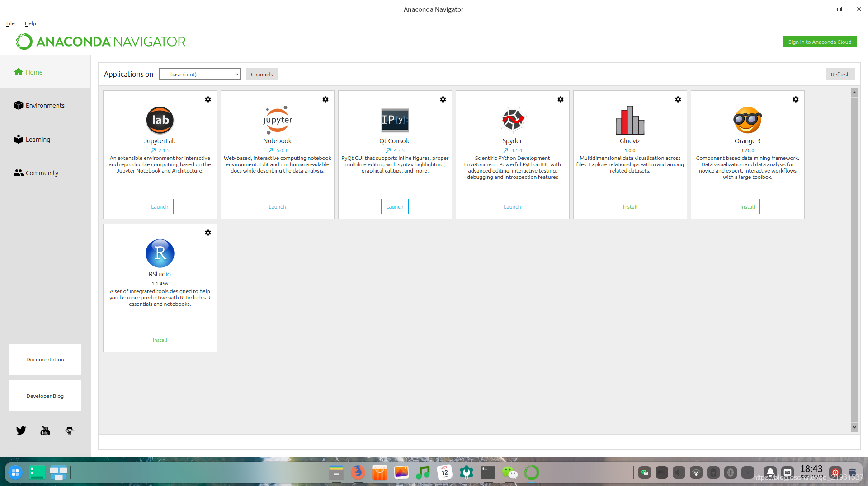This screenshot has height=486, width=868.
Task: Open the JupyterLab settings gear
Action: point(208,99)
